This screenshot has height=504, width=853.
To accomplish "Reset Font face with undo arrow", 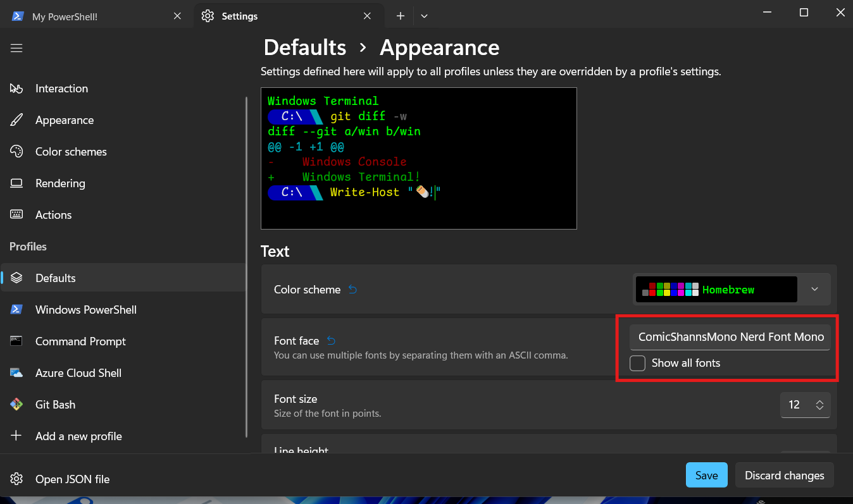I will pos(330,341).
